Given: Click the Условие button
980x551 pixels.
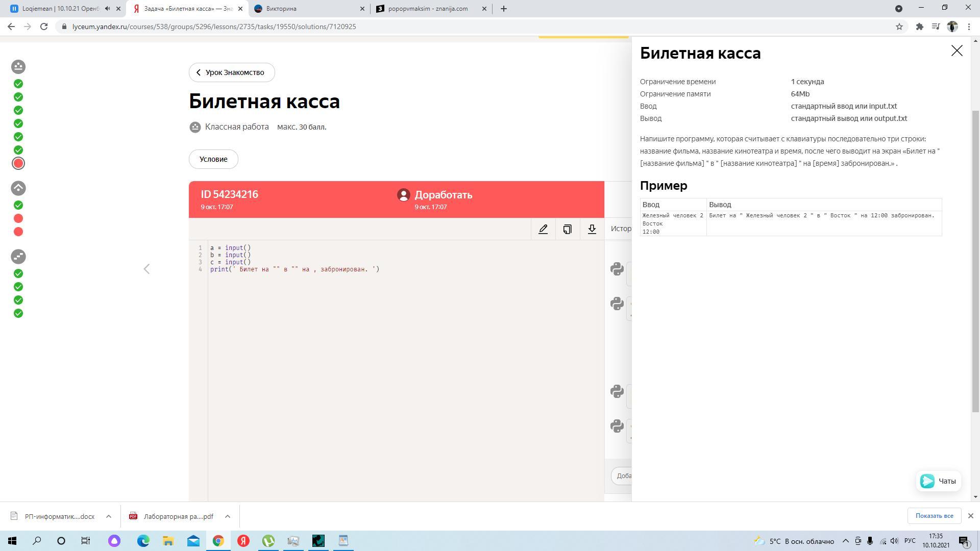Looking at the screenshot, I should point(213,159).
